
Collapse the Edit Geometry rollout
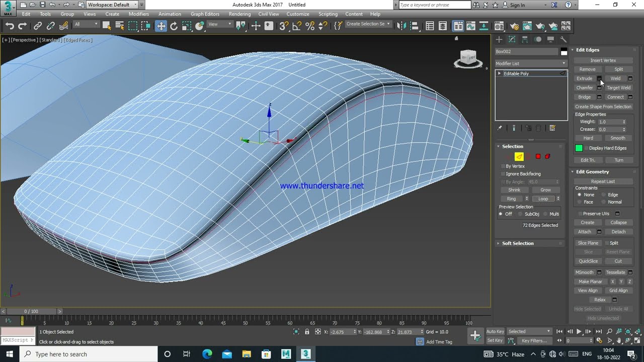tap(592, 172)
